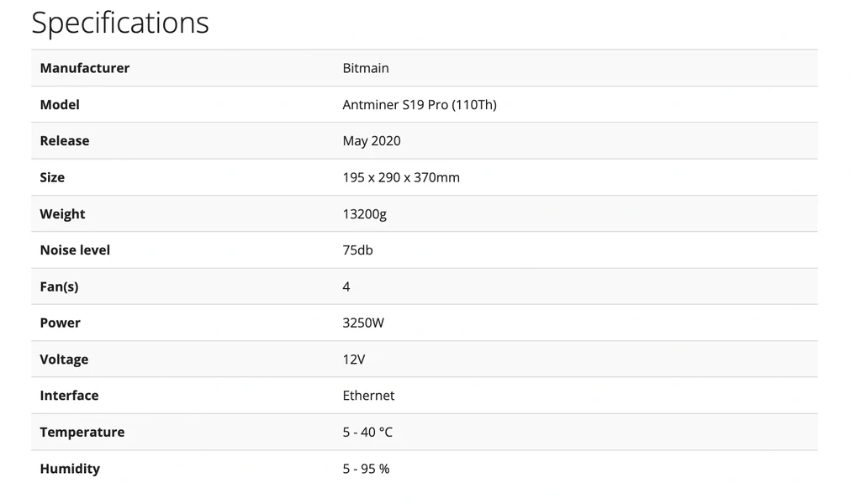Click the Manufacturer row label
The height and width of the screenshot is (504, 861).
[x=85, y=68]
